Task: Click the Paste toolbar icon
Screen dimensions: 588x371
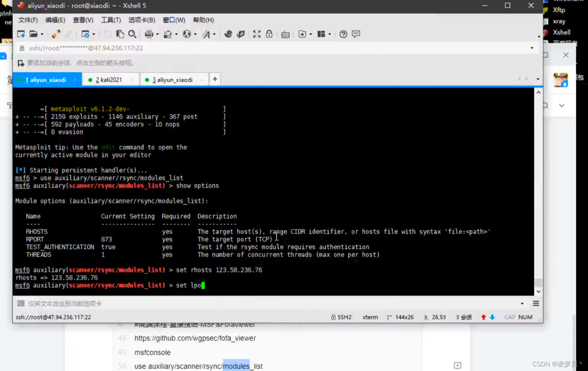Action: [120, 34]
